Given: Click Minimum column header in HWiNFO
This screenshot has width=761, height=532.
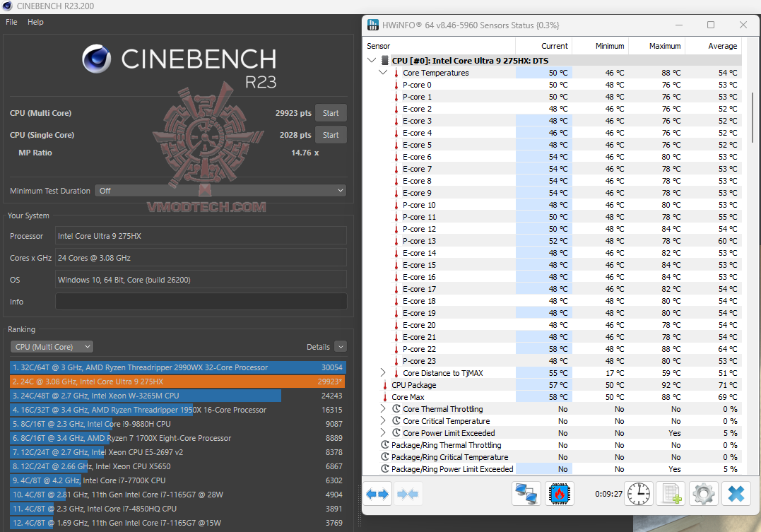Looking at the screenshot, I should [600, 46].
